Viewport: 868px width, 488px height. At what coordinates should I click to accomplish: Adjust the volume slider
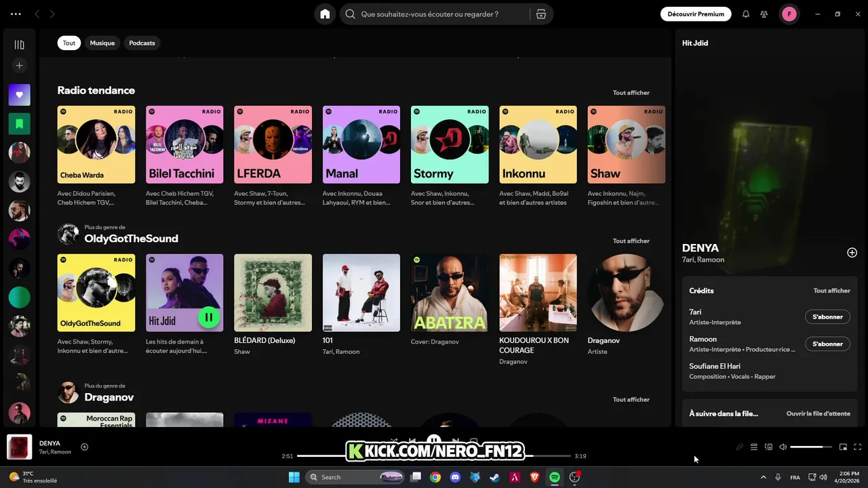click(x=811, y=447)
